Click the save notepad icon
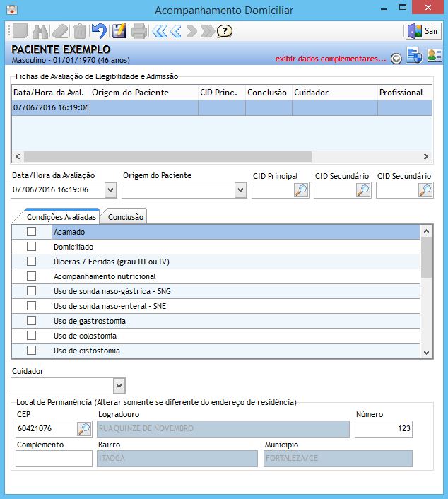Viewport: 448px width, 499px height. click(119, 31)
